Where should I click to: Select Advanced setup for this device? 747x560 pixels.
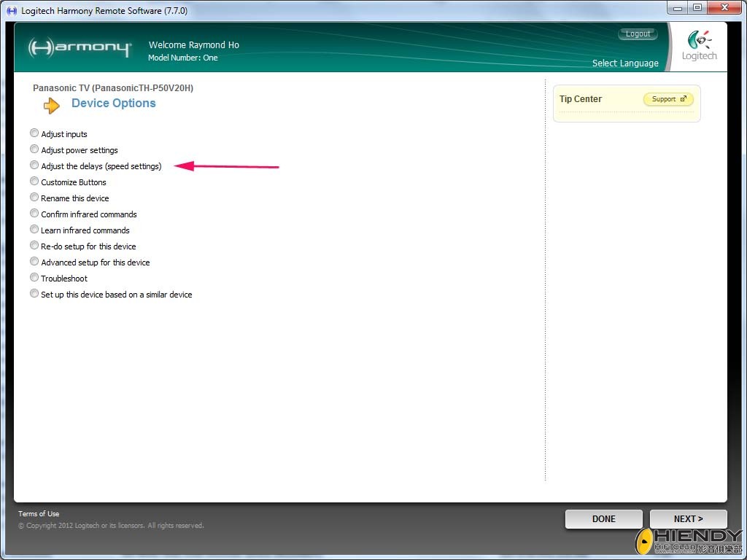34,262
